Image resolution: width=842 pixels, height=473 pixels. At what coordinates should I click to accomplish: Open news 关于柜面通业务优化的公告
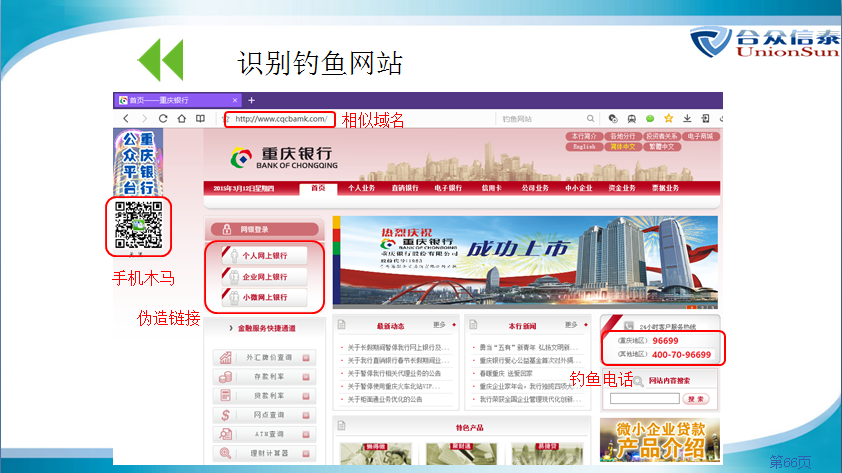[x=384, y=399]
